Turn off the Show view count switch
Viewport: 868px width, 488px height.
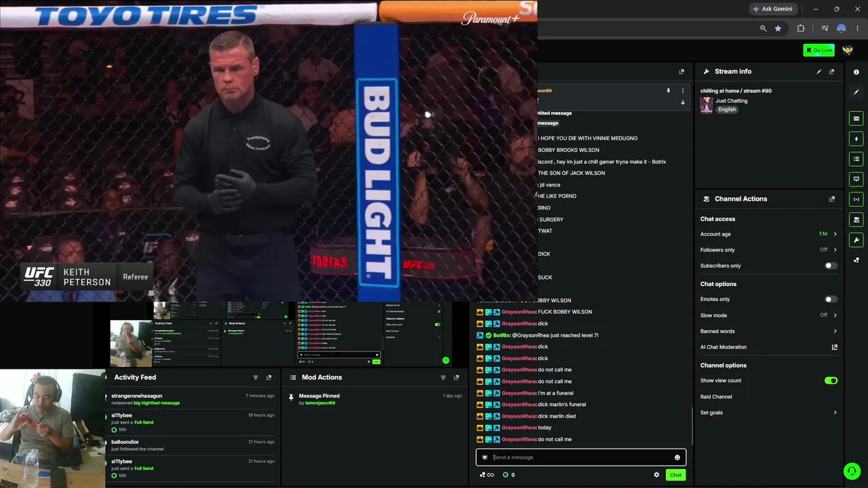click(831, 381)
